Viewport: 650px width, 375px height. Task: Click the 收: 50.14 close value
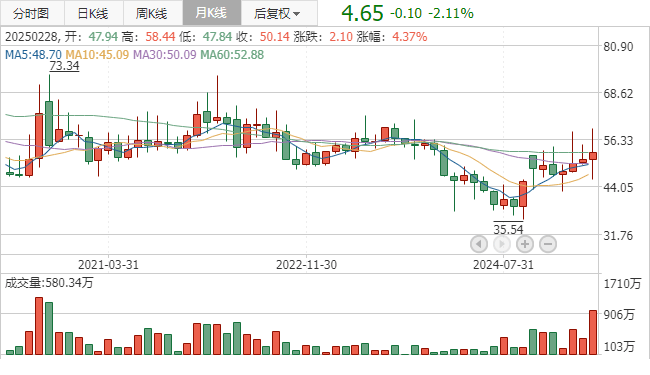[x=263, y=37]
